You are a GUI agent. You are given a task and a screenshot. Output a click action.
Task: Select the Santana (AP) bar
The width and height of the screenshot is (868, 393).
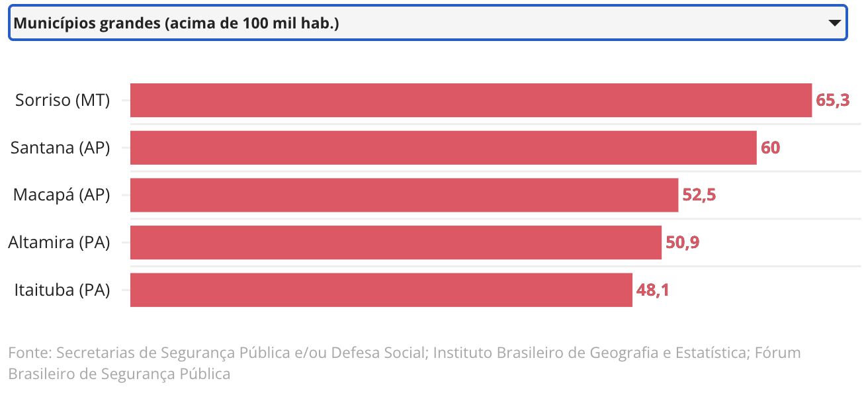coord(443,148)
